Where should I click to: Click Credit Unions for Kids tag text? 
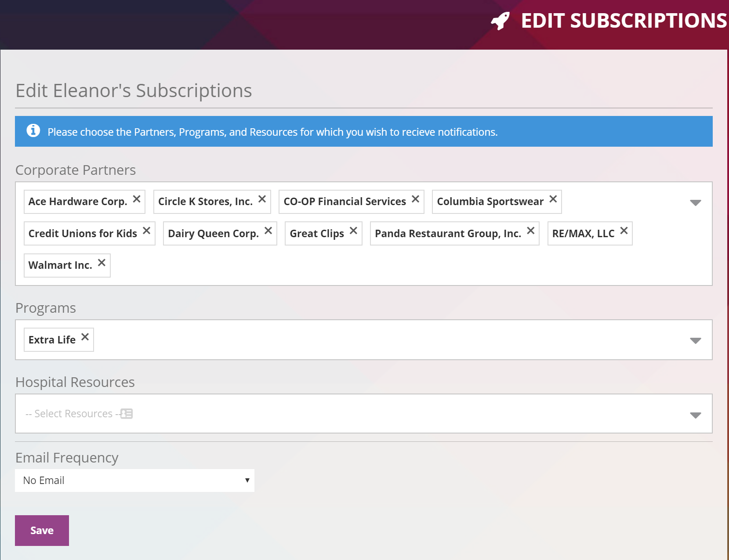[83, 234]
